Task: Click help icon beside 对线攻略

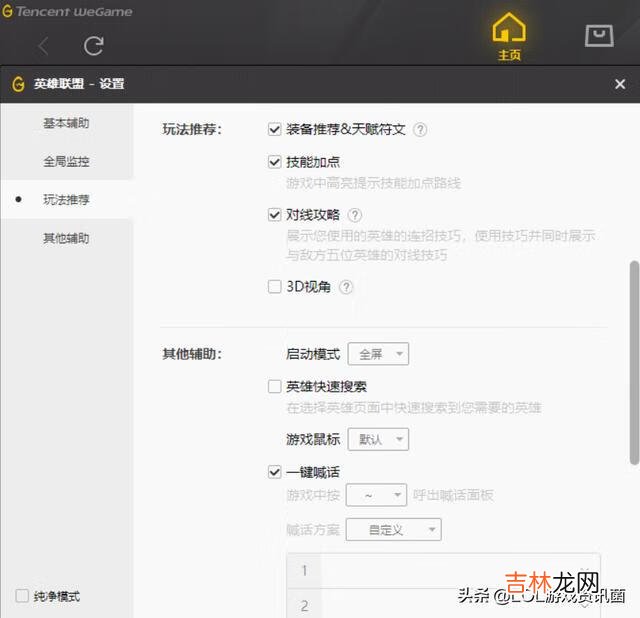Action: [354, 214]
